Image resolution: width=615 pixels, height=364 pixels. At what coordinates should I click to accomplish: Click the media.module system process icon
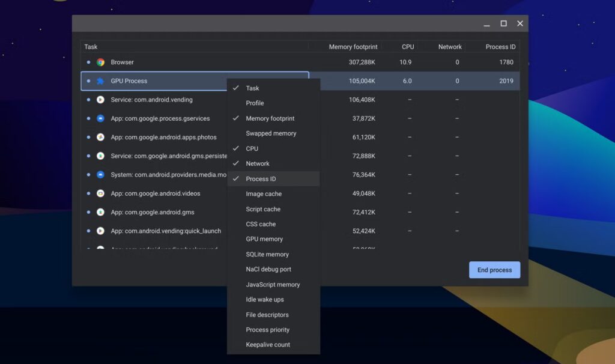click(x=101, y=174)
